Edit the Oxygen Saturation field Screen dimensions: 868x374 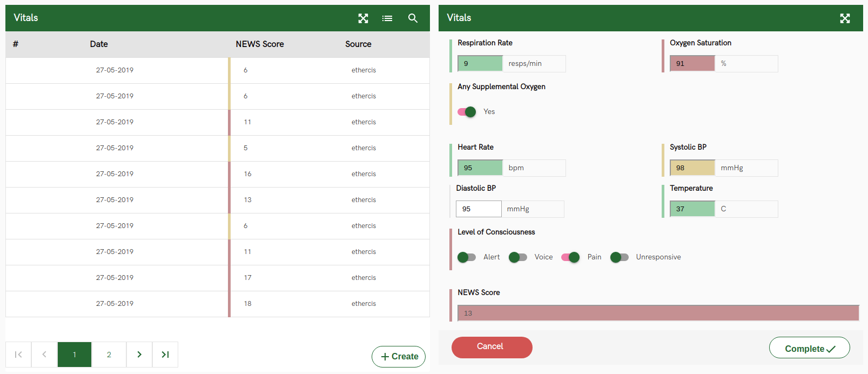point(692,64)
